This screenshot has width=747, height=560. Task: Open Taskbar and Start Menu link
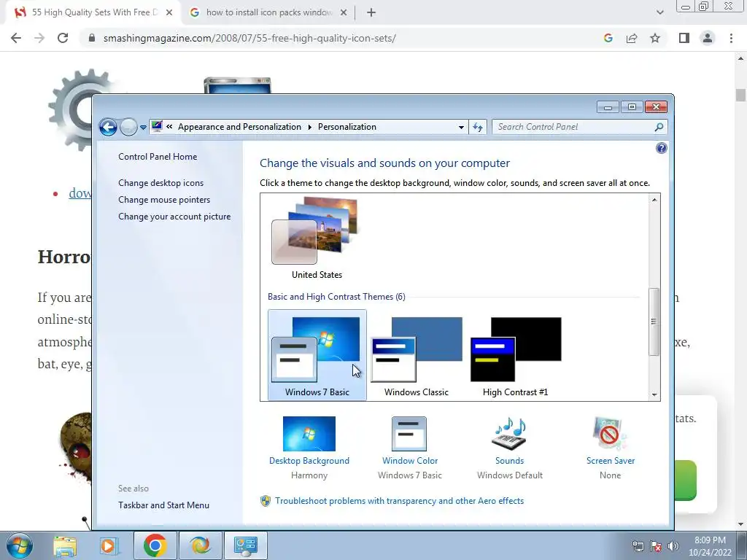(164, 505)
